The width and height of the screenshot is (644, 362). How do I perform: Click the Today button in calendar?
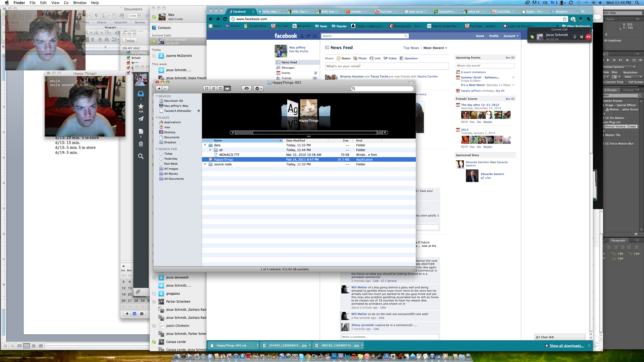pos(130,40)
